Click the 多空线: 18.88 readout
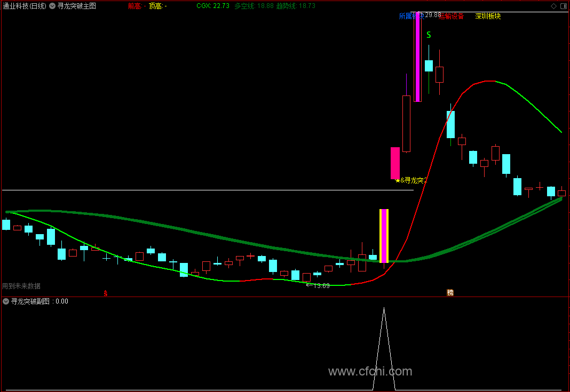This screenshot has width=570, height=392. [x=254, y=6]
